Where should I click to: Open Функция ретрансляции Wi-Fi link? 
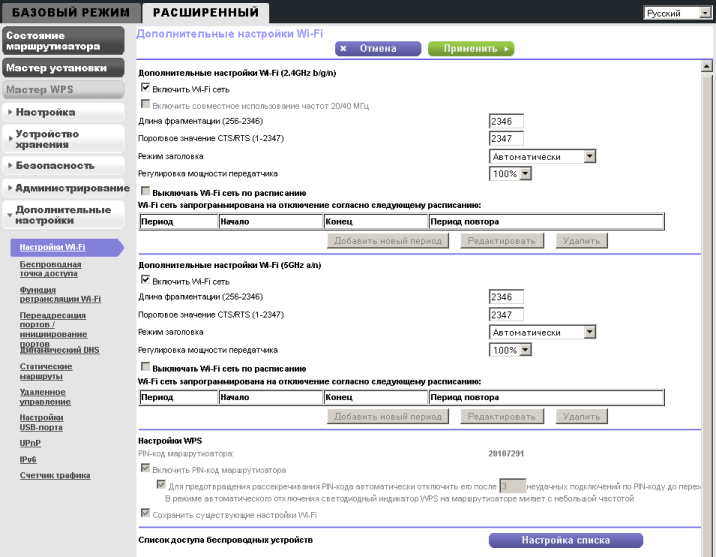pos(60,294)
